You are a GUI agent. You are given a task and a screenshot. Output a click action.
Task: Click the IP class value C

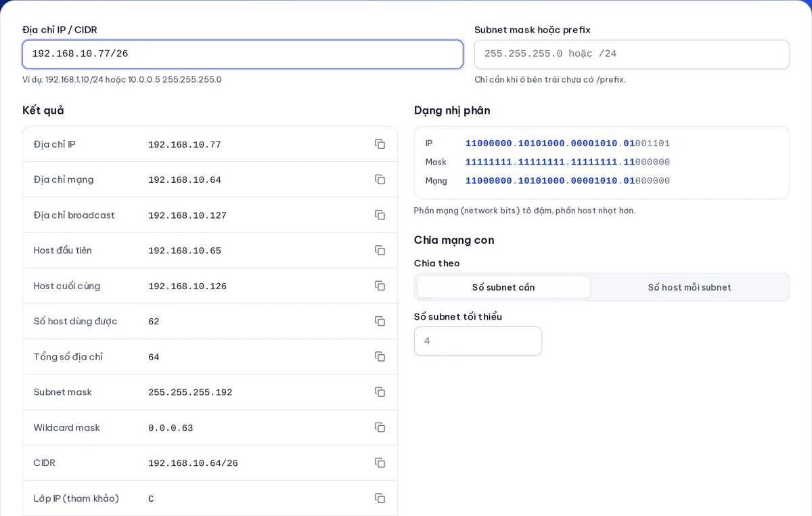tap(151, 499)
